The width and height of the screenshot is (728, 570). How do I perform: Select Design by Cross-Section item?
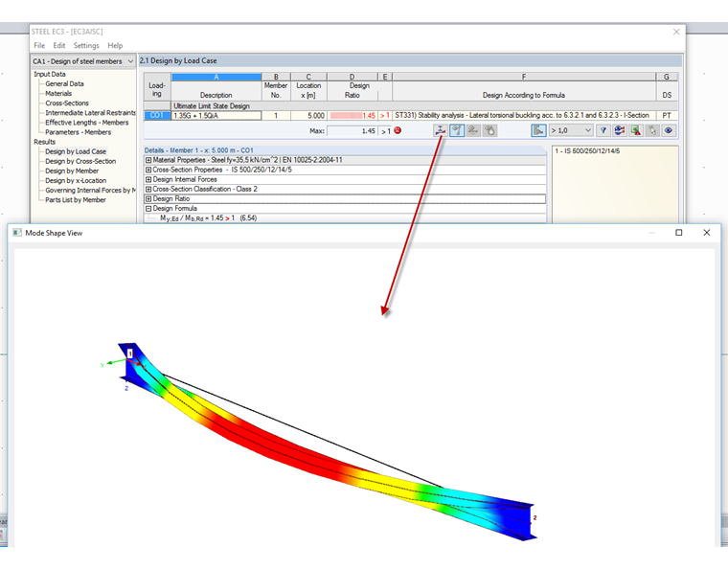click(80, 161)
